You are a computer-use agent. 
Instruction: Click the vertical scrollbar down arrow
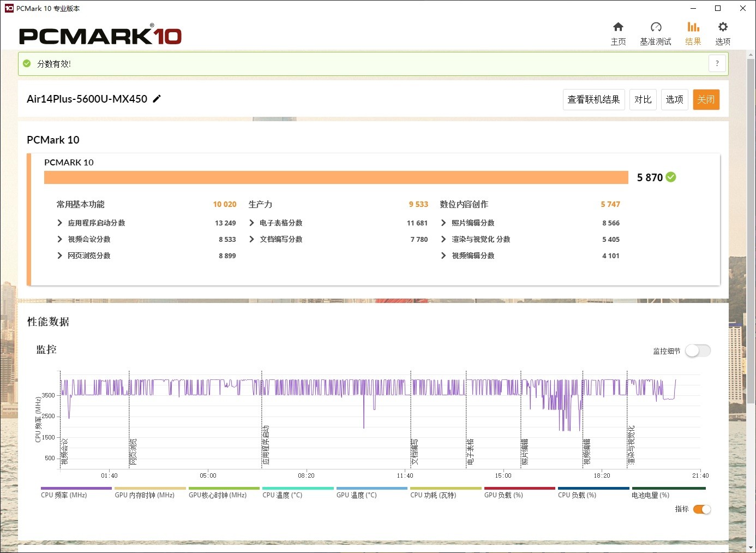pyautogui.click(x=751, y=547)
